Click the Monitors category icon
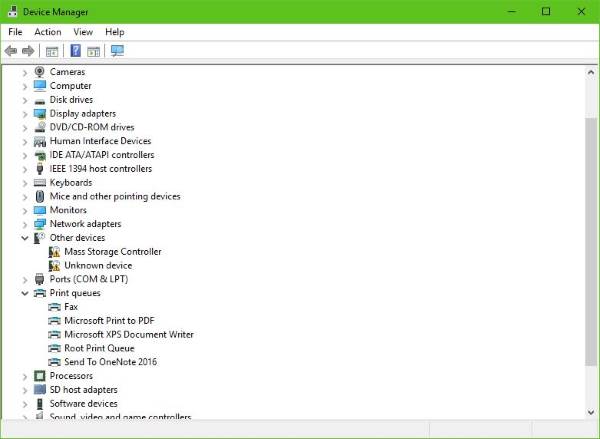 coord(39,210)
